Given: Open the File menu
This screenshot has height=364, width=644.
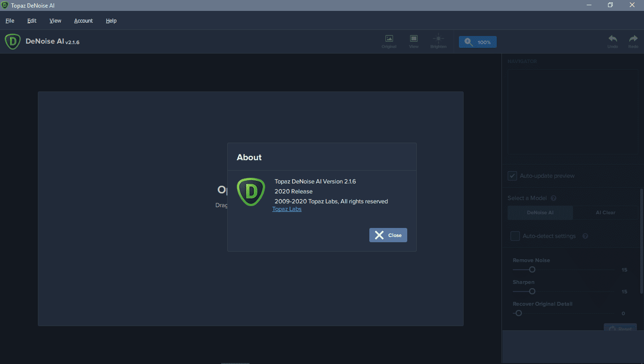Looking at the screenshot, I should pos(10,21).
